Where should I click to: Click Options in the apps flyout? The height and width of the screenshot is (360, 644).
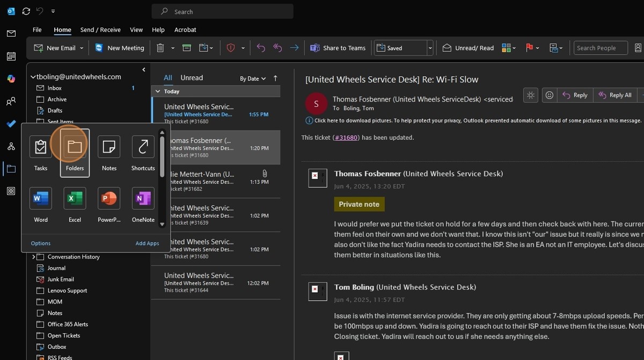[x=41, y=243]
